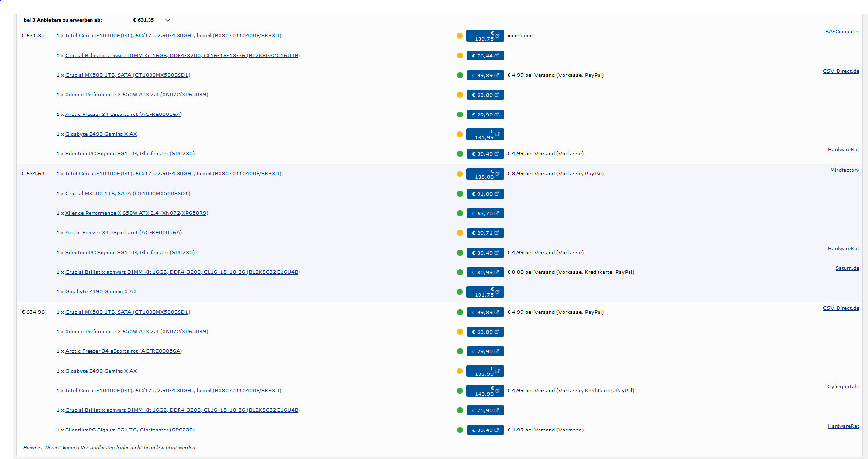
Task: Click the green availability dot beside € 80,99
Action: pos(460,272)
